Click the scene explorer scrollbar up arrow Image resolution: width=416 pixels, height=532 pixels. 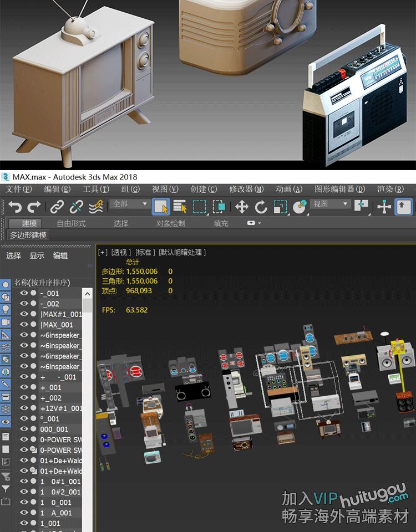(x=87, y=293)
